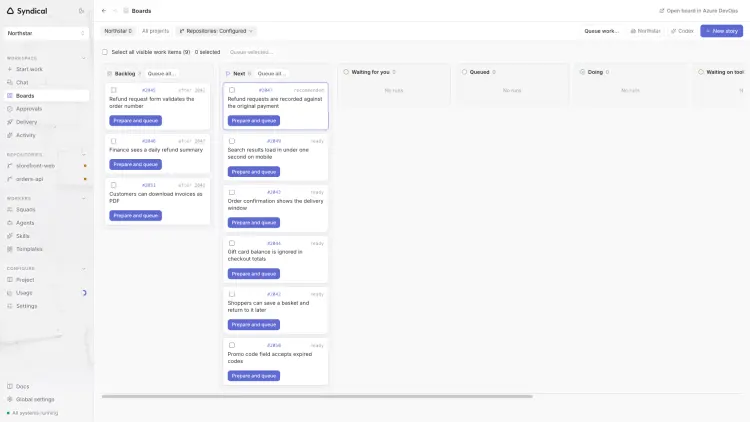Open Queue all menu in Next column
750x422 pixels.
pos(271,74)
